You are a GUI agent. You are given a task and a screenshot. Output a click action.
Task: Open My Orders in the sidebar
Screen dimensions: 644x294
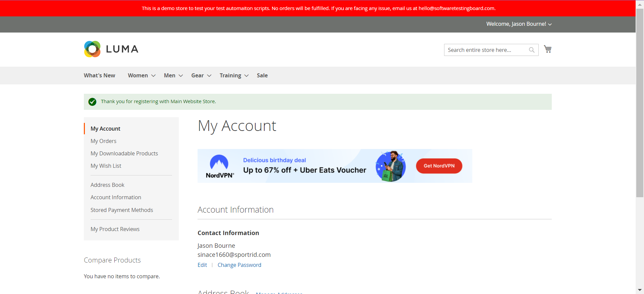tap(103, 141)
